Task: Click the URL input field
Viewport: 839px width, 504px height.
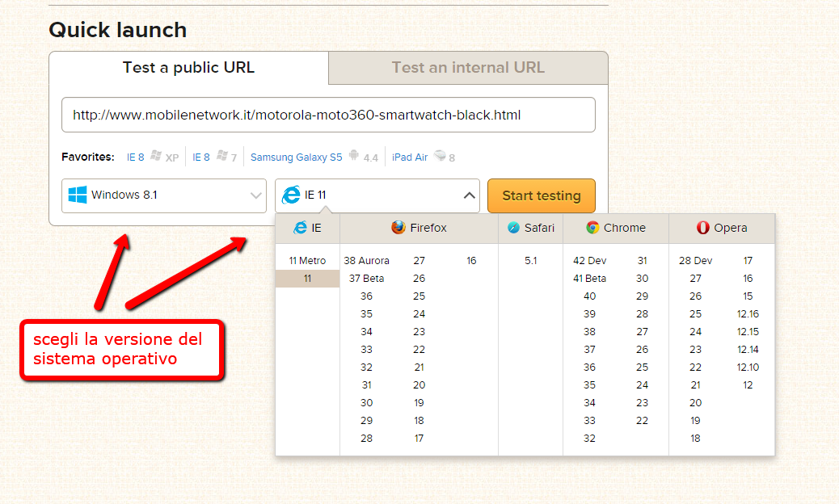Action: coord(328,115)
